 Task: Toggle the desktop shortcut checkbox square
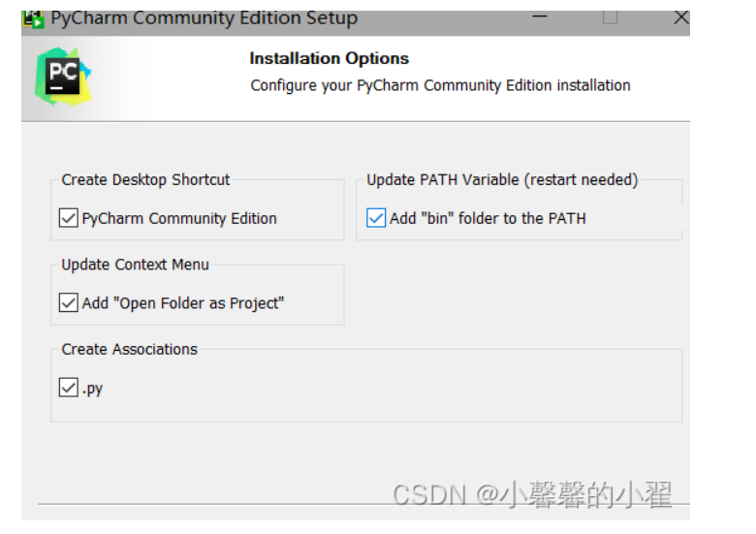[69, 219]
